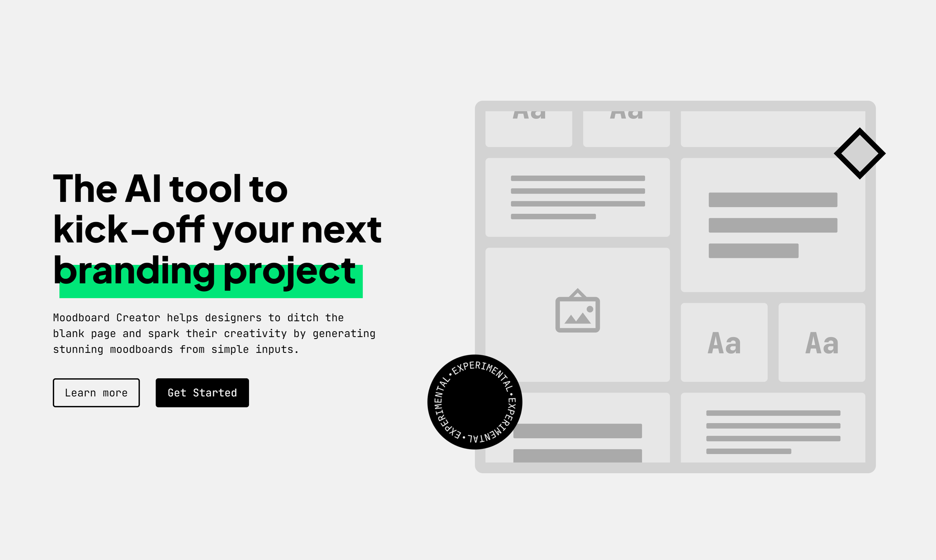Image resolution: width=936 pixels, height=560 pixels.
Task: Click the 'Get Started' button
Action: click(202, 392)
